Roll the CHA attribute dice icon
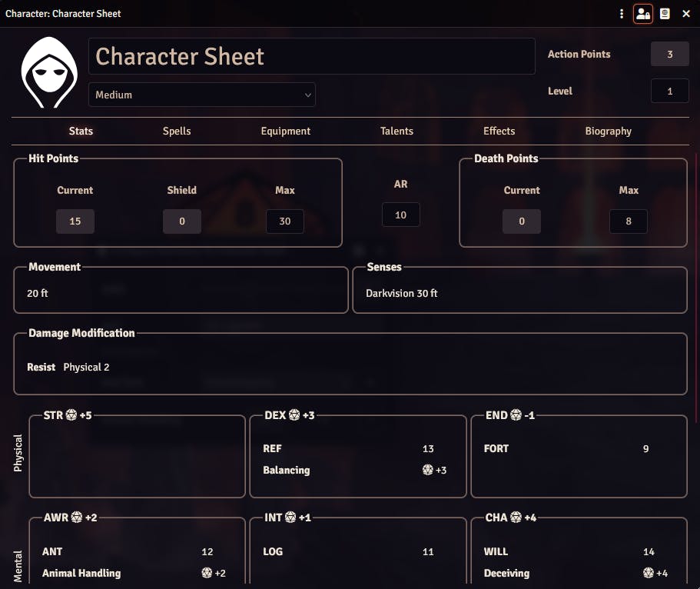700x589 pixels. tap(516, 517)
